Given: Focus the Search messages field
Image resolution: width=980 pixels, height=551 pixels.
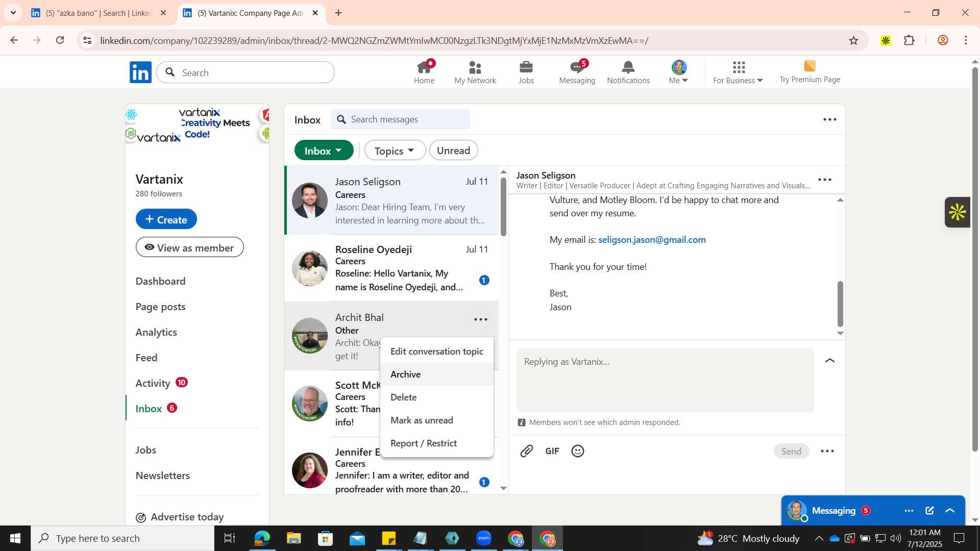Looking at the screenshot, I should [x=400, y=119].
